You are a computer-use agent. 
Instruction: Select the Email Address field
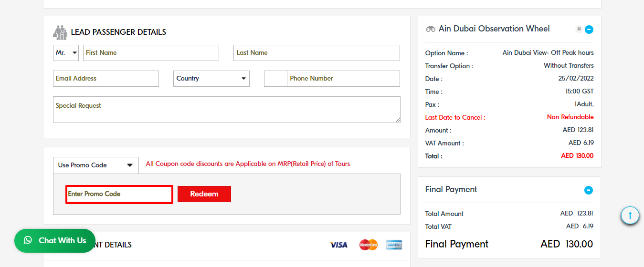(106, 79)
